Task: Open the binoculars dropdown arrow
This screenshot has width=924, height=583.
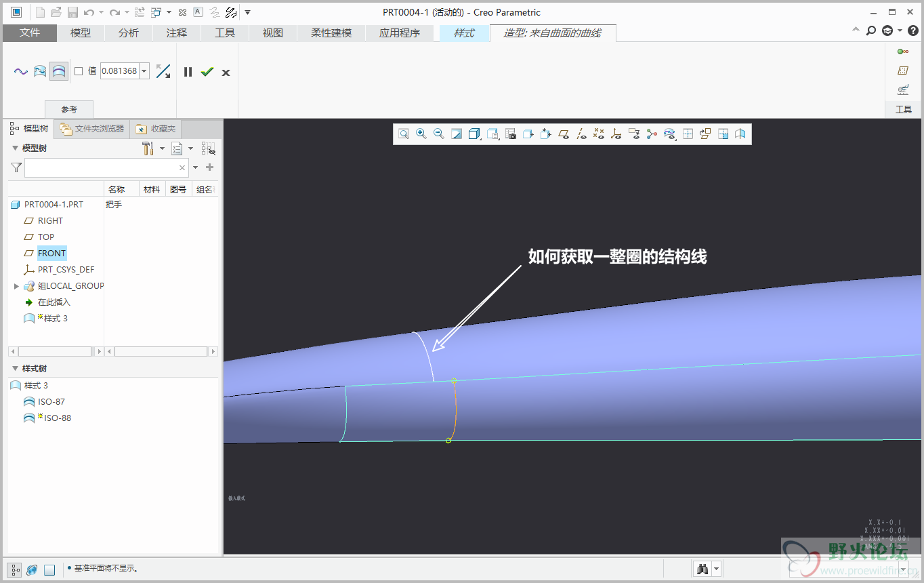Action: (716, 569)
